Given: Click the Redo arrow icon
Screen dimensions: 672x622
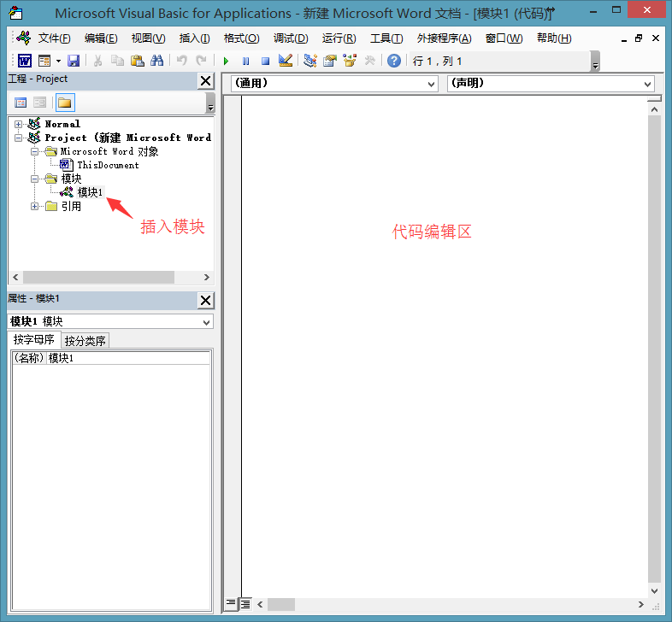Looking at the screenshot, I should 201,61.
